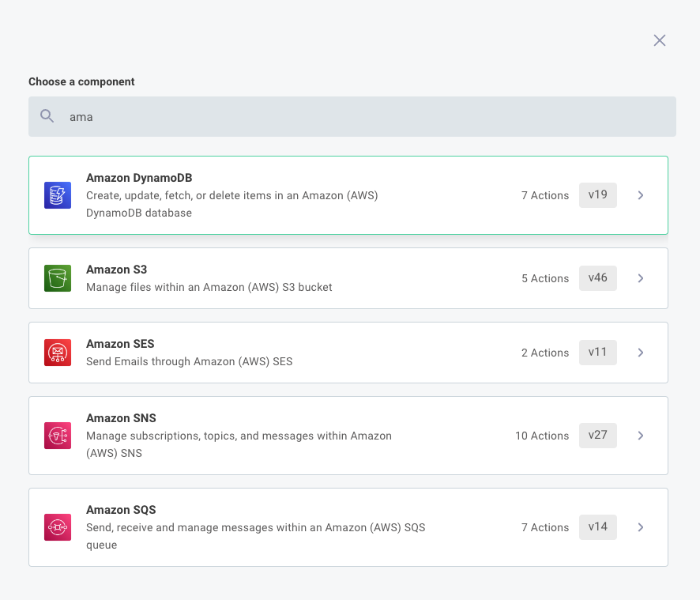Click the '10 Actions' label on Amazon SNS
700x600 pixels.
click(x=542, y=436)
